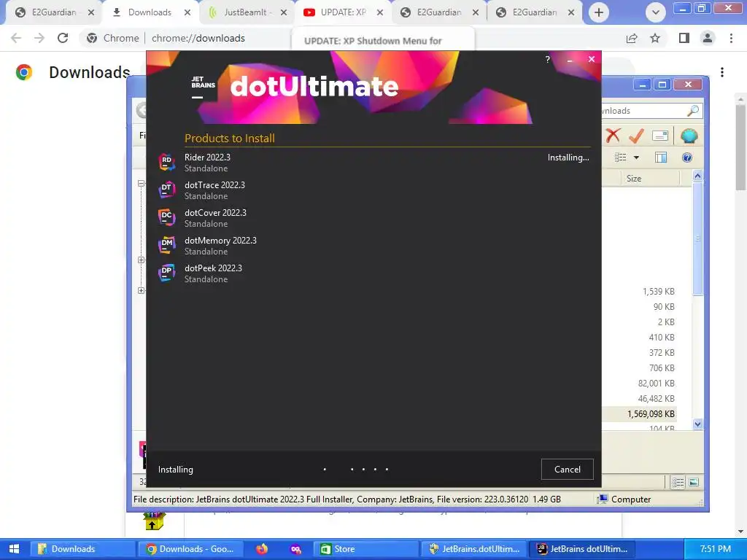Switch to JetBrains dotUltimate installer taskbar button

pyautogui.click(x=582, y=549)
